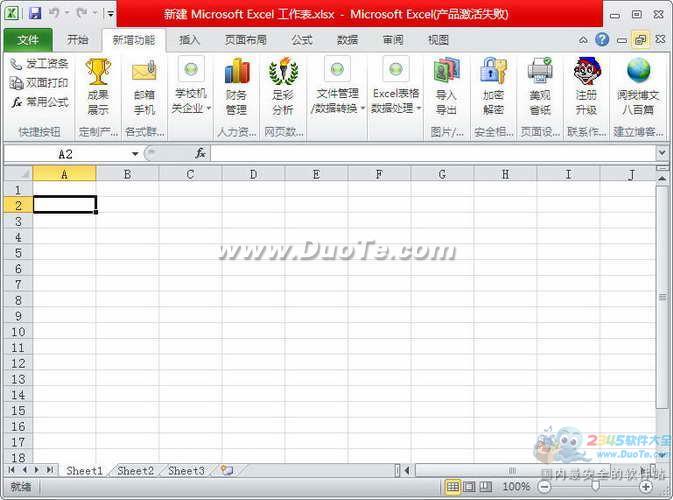Click the vertical scrollbar up arrow
Screen dimensions: 673x500
coord(662,179)
